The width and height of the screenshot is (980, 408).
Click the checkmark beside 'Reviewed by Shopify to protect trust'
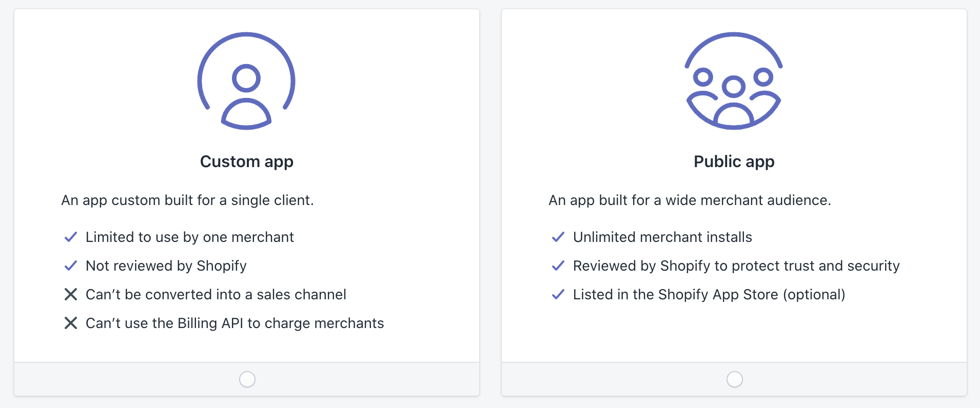(558, 266)
